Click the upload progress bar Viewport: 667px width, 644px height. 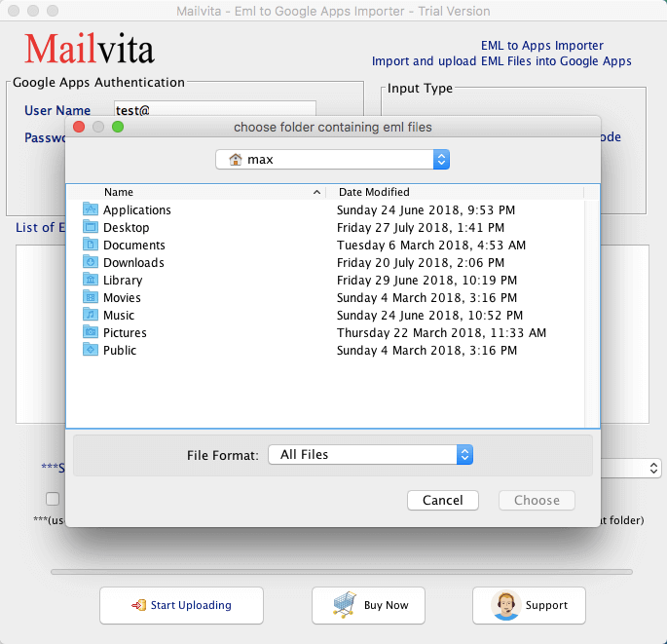[x=342, y=572]
